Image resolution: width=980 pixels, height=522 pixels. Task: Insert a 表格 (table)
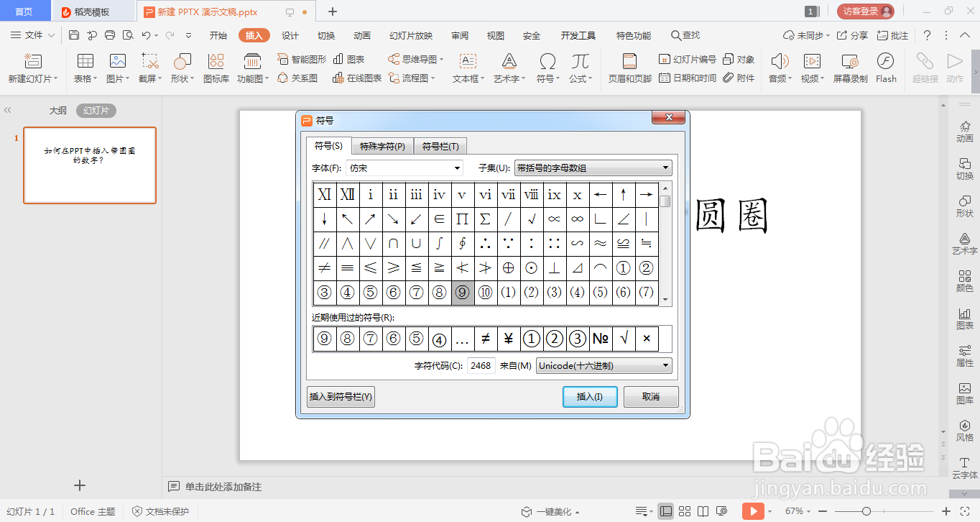point(84,68)
